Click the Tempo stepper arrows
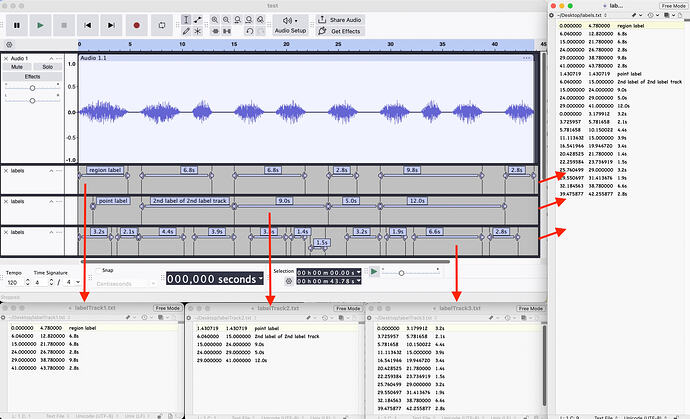This screenshot has height=419, width=690. tap(27, 282)
